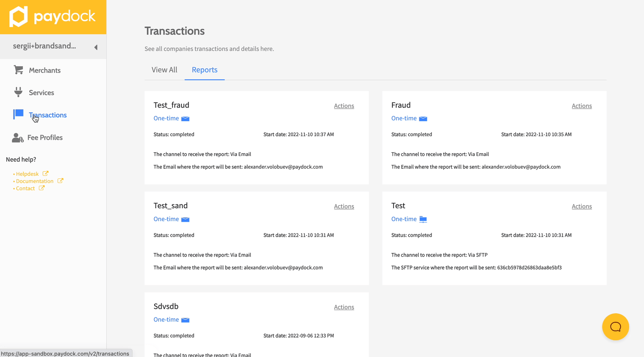Viewport: 644px width, 357px height.
Task: Click the email icon on Fraud card
Action: [423, 119]
